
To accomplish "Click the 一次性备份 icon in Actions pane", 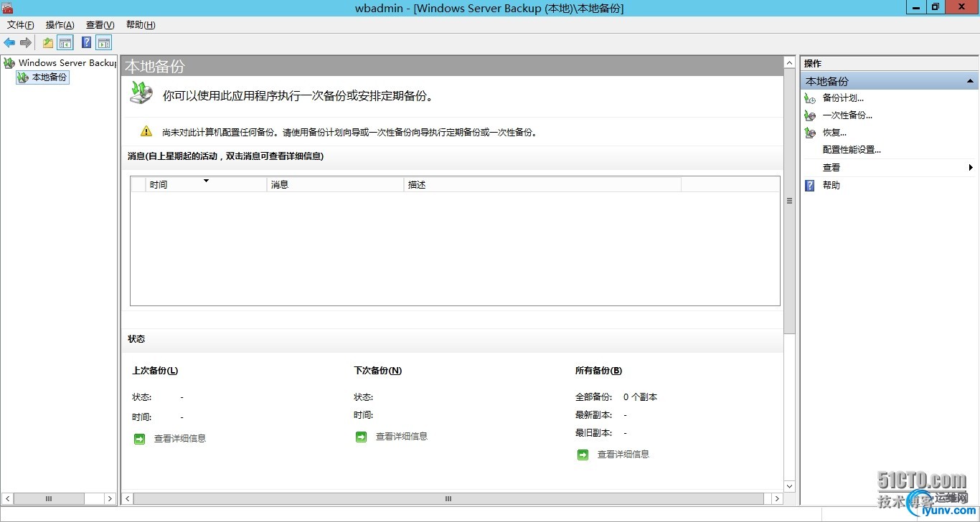I will 810,115.
